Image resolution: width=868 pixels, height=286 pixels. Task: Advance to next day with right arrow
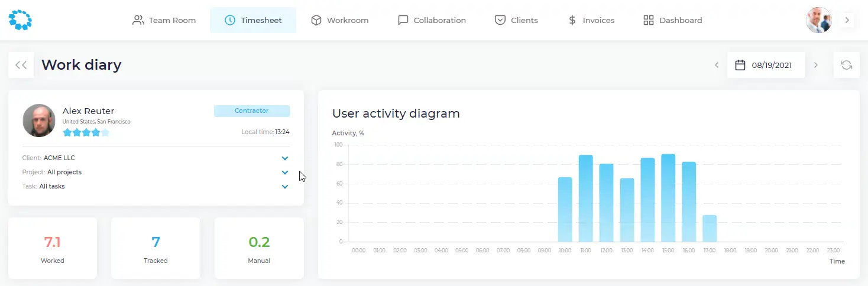pyautogui.click(x=816, y=65)
